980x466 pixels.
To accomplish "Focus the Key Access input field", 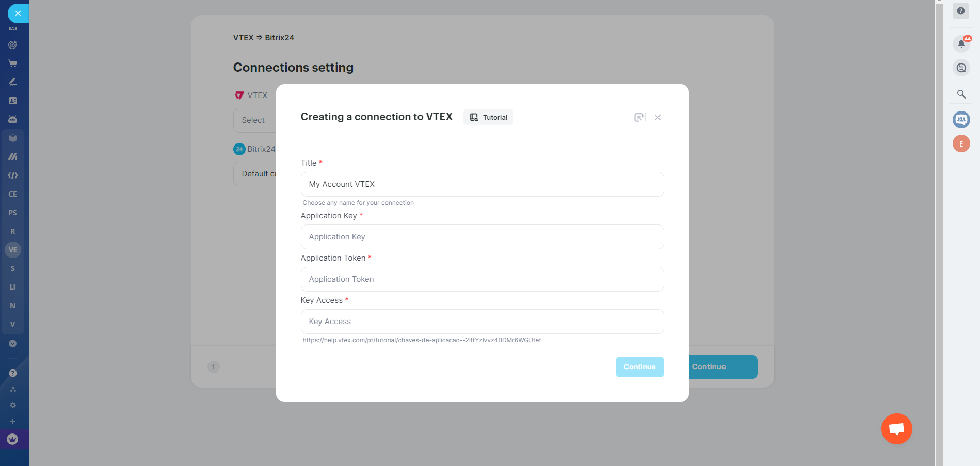I will [x=482, y=322].
